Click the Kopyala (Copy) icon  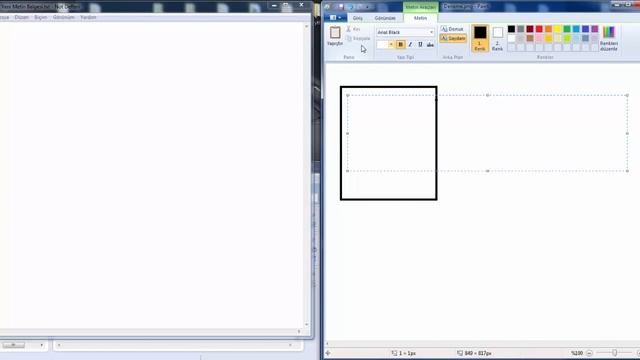pyautogui.click(x=349, y=38)
